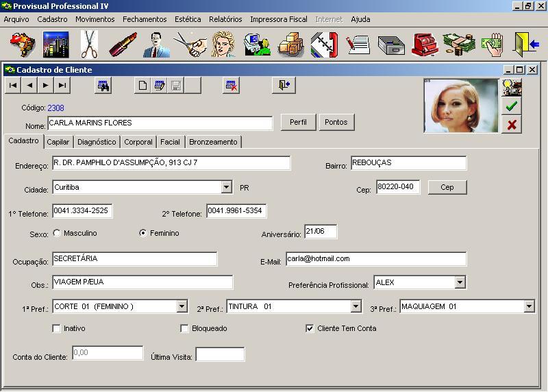Click the exit door icon in main toolbar
This screenshot has height=392, width=548.
tap(525, 45)
